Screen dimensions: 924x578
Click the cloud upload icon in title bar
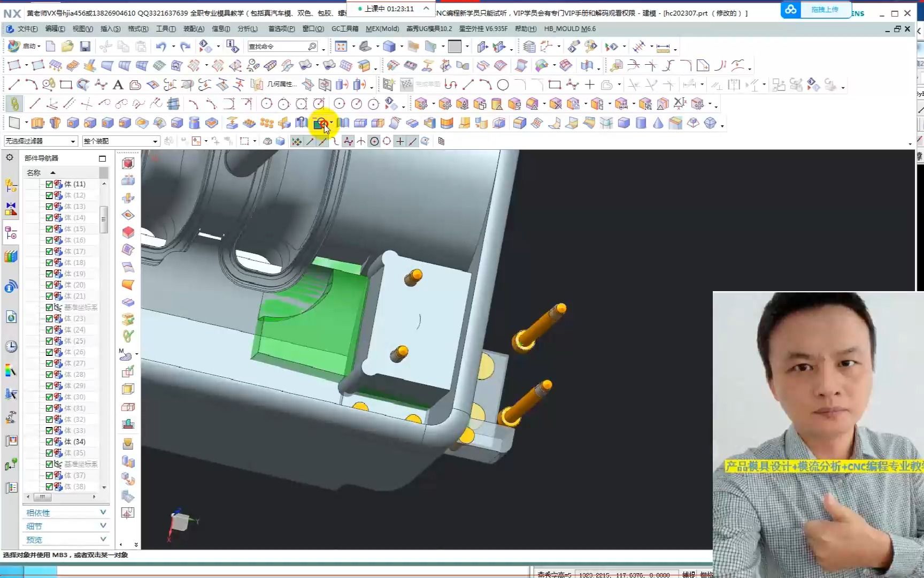pos(791,10)
